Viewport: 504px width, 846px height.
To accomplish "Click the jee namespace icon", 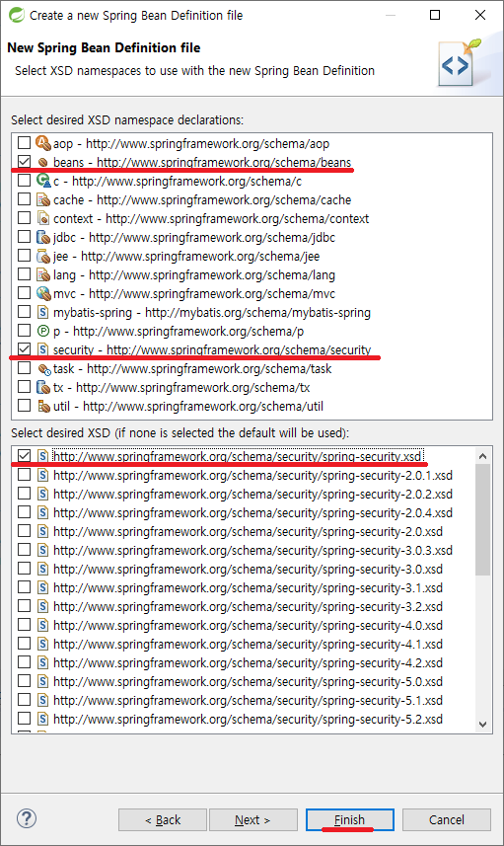I will (x=43, y=256).
